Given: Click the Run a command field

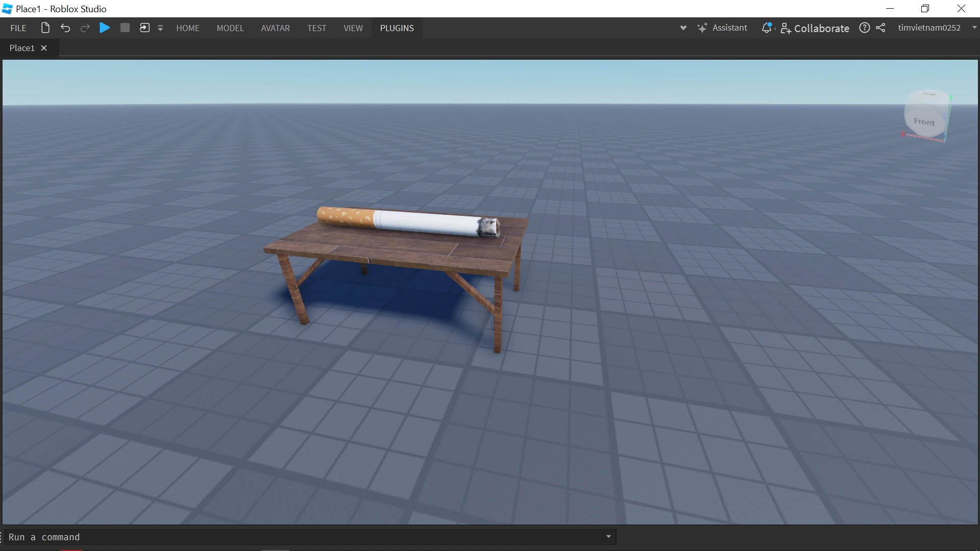Looking at the screenshot, I should 306,537.
